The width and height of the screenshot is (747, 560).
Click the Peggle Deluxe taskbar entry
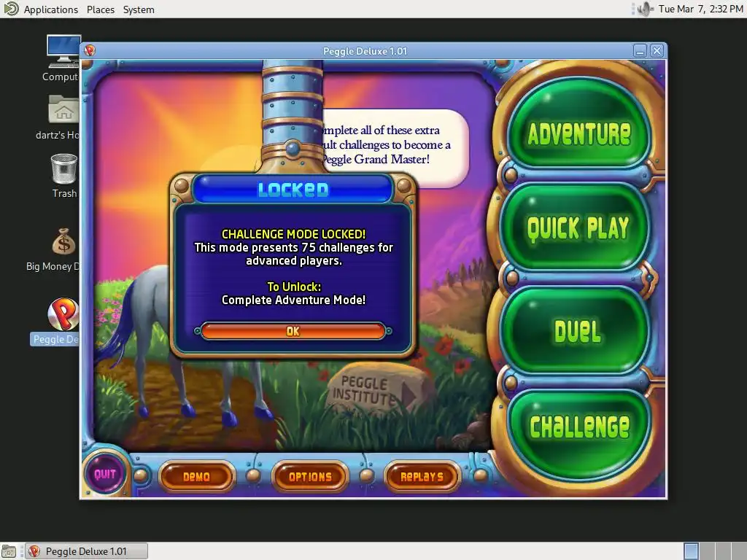coord(86,551)
